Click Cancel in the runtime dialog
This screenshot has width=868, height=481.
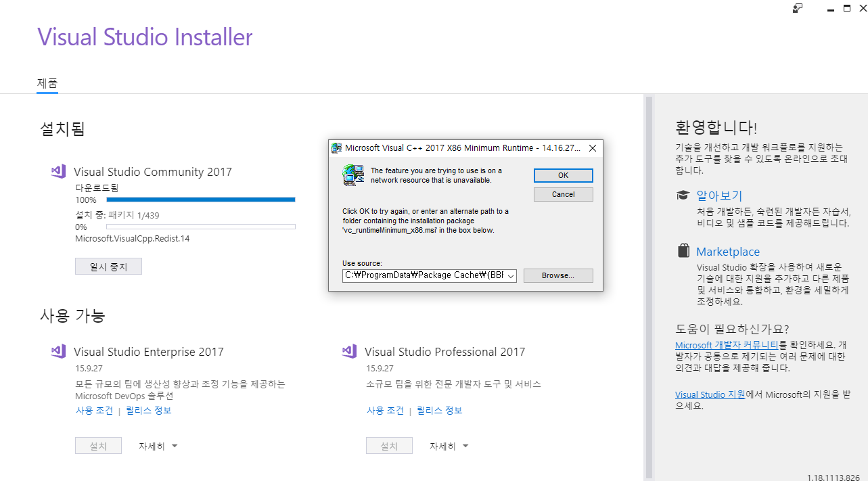click(564, 194)
